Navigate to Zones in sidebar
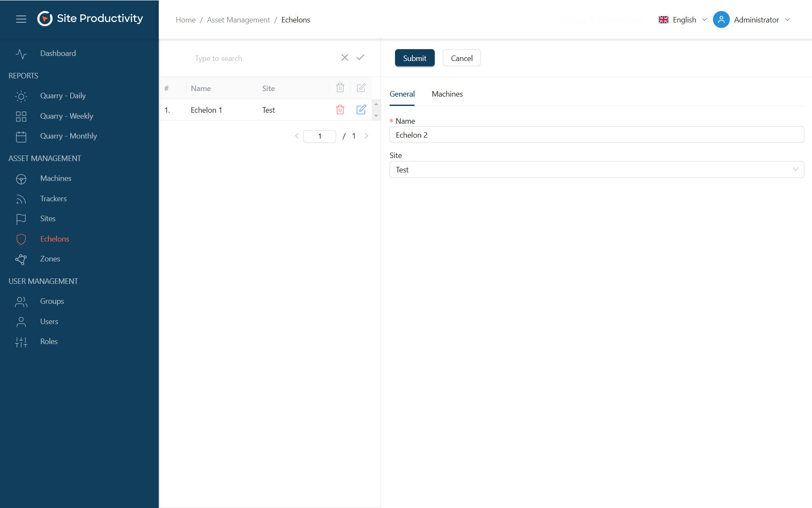 [50, 259]
